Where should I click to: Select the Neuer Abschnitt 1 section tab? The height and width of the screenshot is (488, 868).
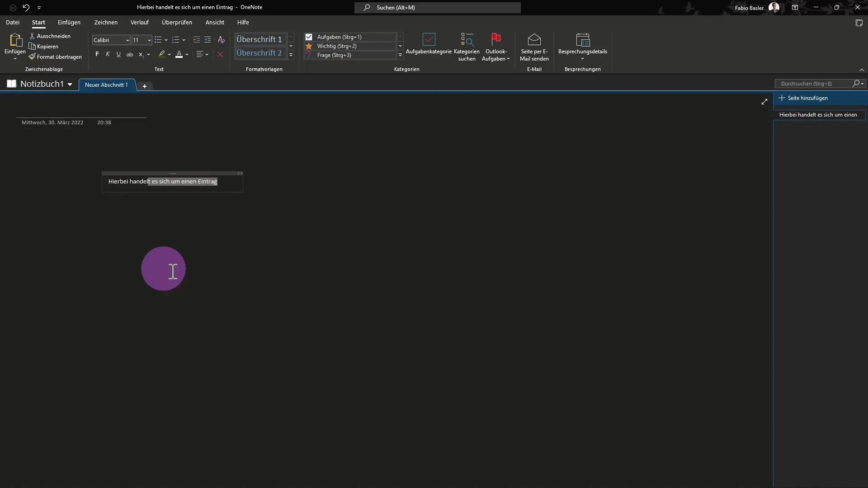pyautogui.click(x=107, y=85)
